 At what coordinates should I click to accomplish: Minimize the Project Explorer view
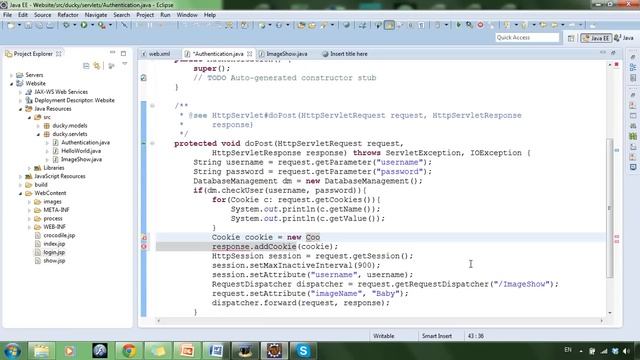pos(113,53)
